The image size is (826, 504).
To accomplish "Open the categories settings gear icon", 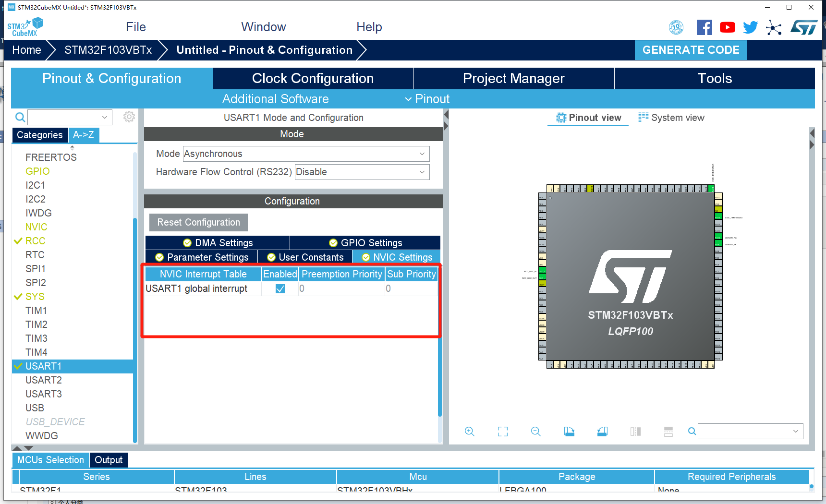I will (x=129, y=117).
